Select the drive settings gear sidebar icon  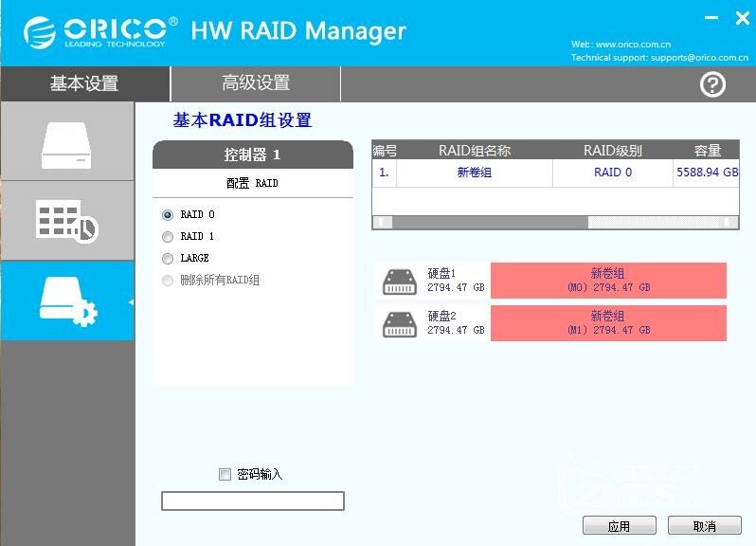click(68, 301)
